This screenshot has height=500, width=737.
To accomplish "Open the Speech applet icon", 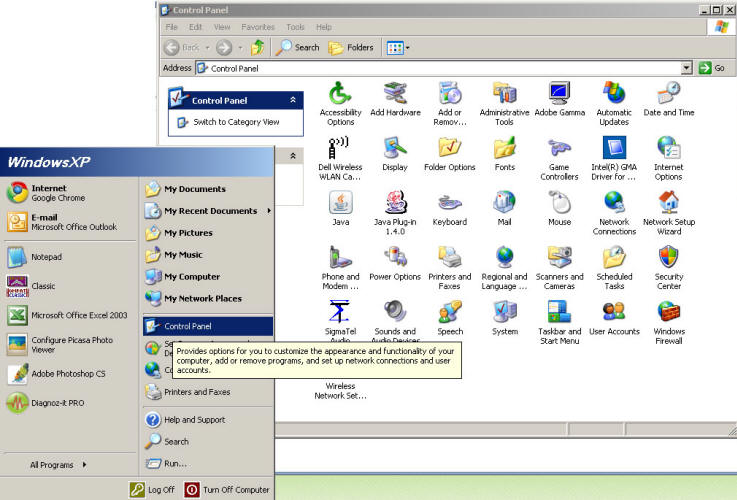I will coord(450,312).
